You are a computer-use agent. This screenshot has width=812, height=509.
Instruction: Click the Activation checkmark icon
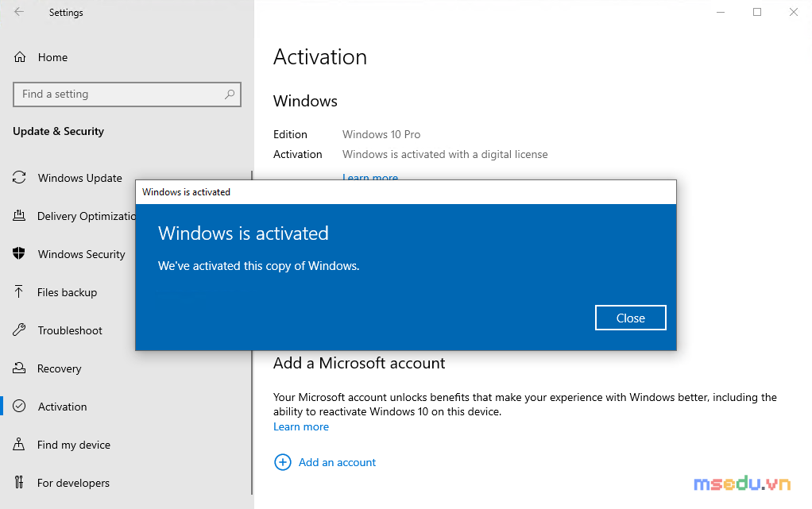click(19, 406)
